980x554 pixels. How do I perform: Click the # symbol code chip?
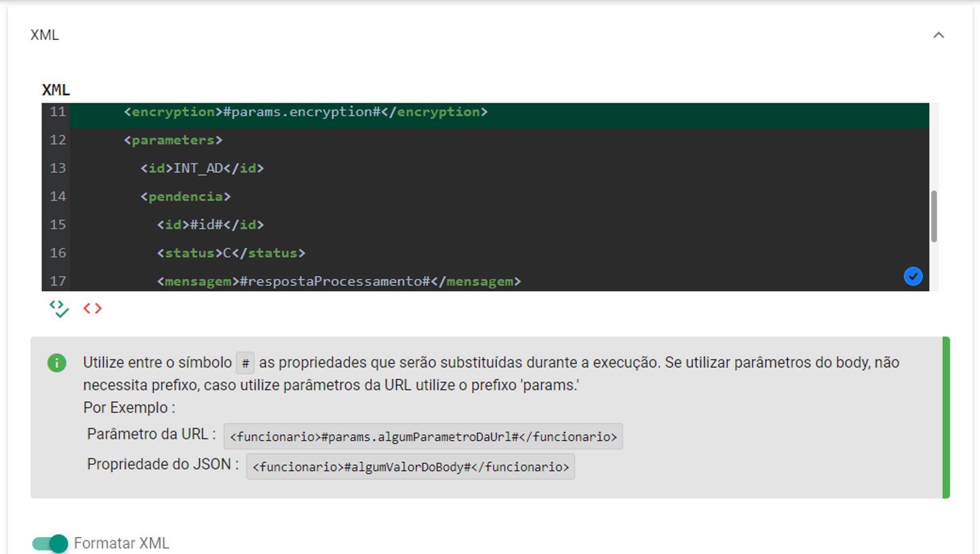[x=245, y=363]
